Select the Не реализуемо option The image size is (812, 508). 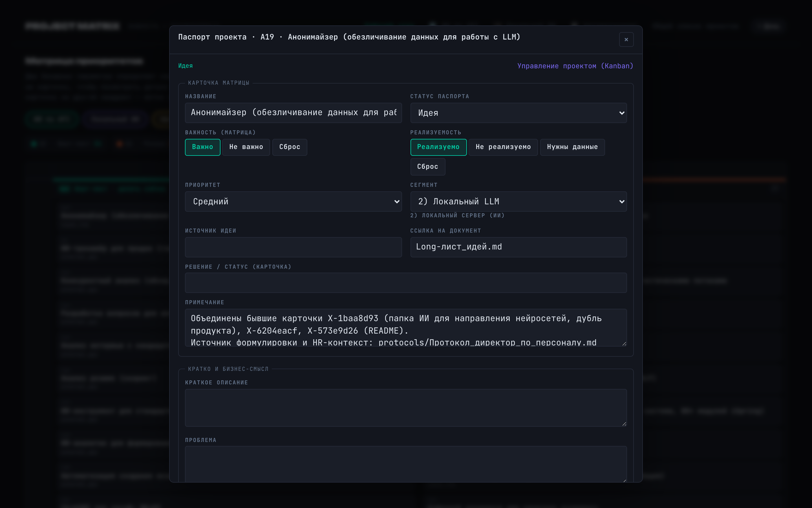coord(503,147)
